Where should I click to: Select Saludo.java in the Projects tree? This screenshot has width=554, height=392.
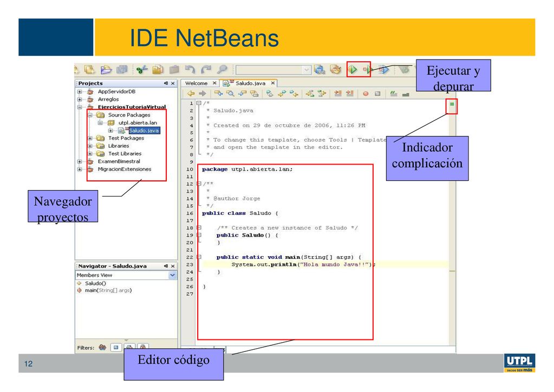coord(144,130)
